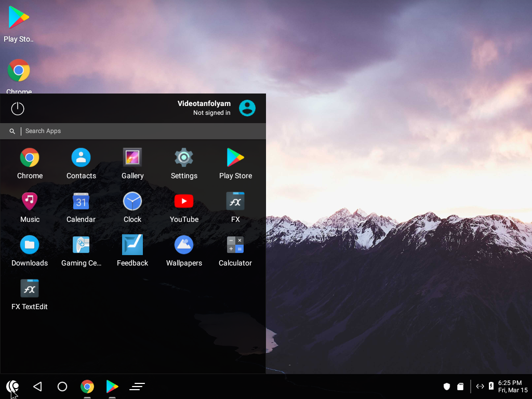
Task: Open the taskbar notification menu lines icon
Action: click(137, 387)
